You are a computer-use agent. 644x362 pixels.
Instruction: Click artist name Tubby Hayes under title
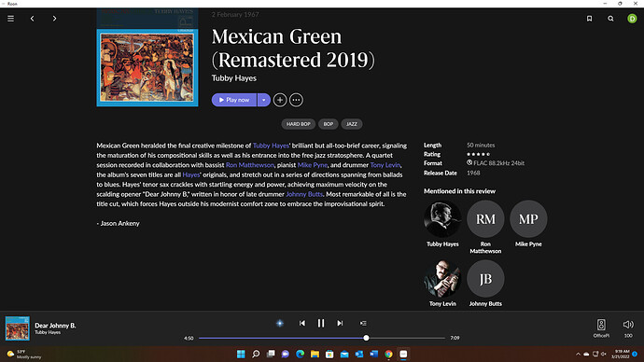(234, 78)
